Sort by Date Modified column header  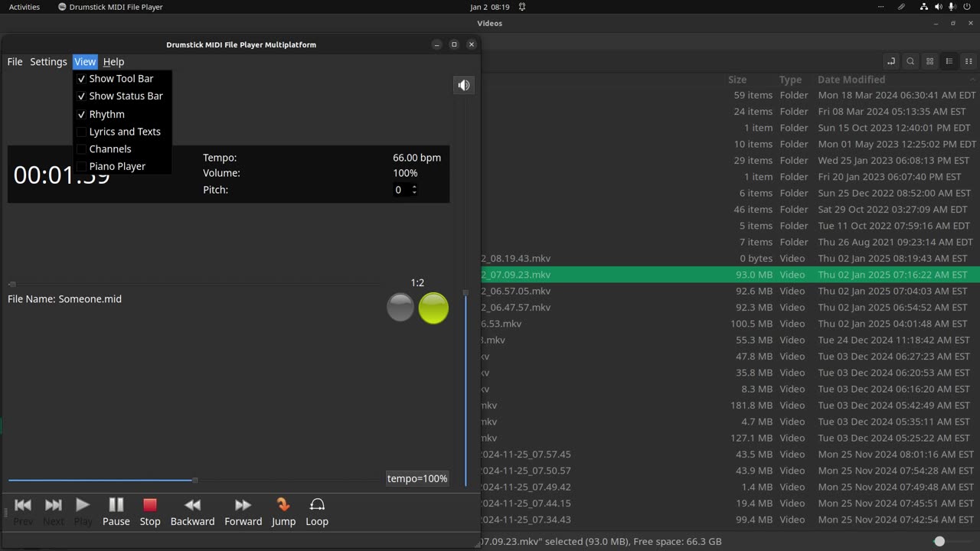(x=851, y=80)
